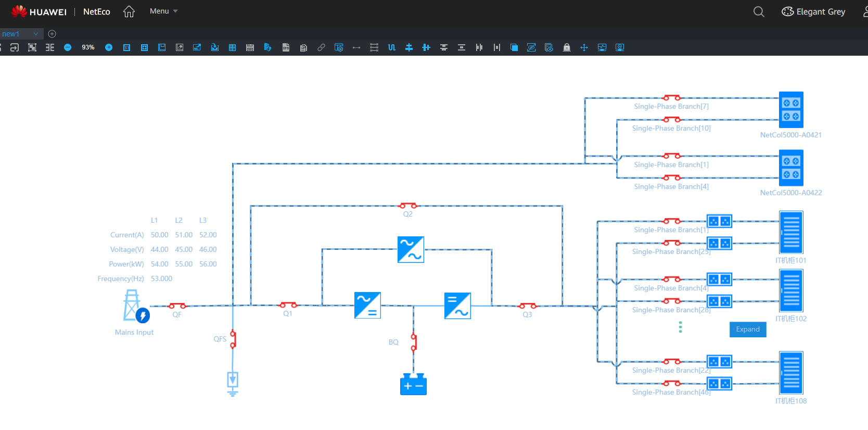This screenshot has height=430, width=868.
Task: Click the chain link icon in toolbar
Action: coord(321,47)
